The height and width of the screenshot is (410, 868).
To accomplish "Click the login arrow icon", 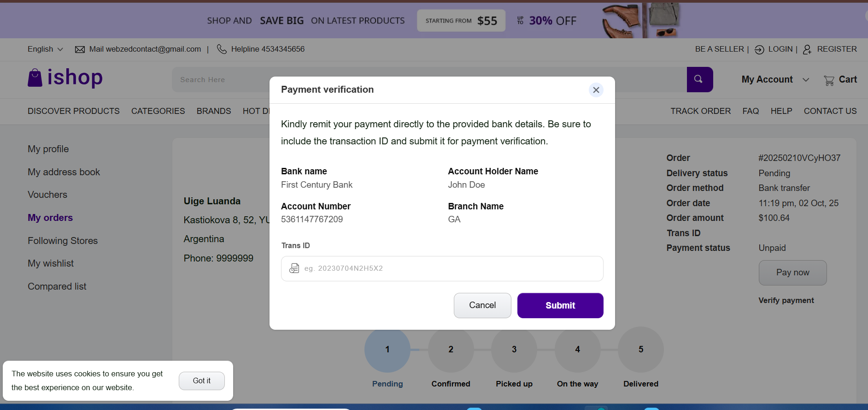I will [x=759, y=50].
